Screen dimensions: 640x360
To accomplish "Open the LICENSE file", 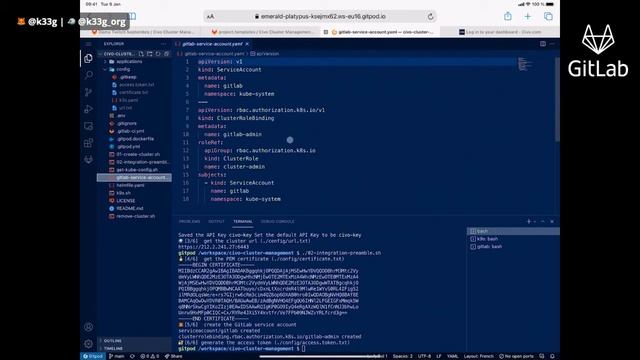I will click(x=126, y=200).
